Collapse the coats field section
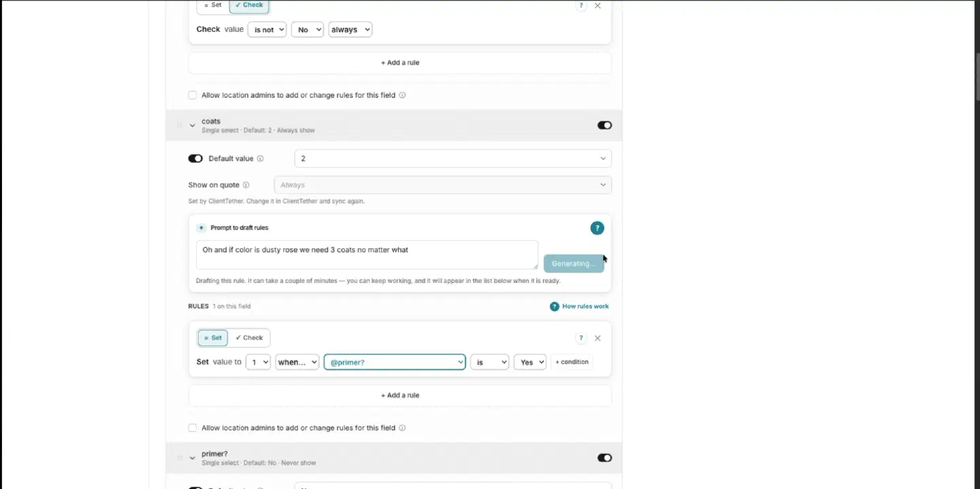 tap(193, 125)
